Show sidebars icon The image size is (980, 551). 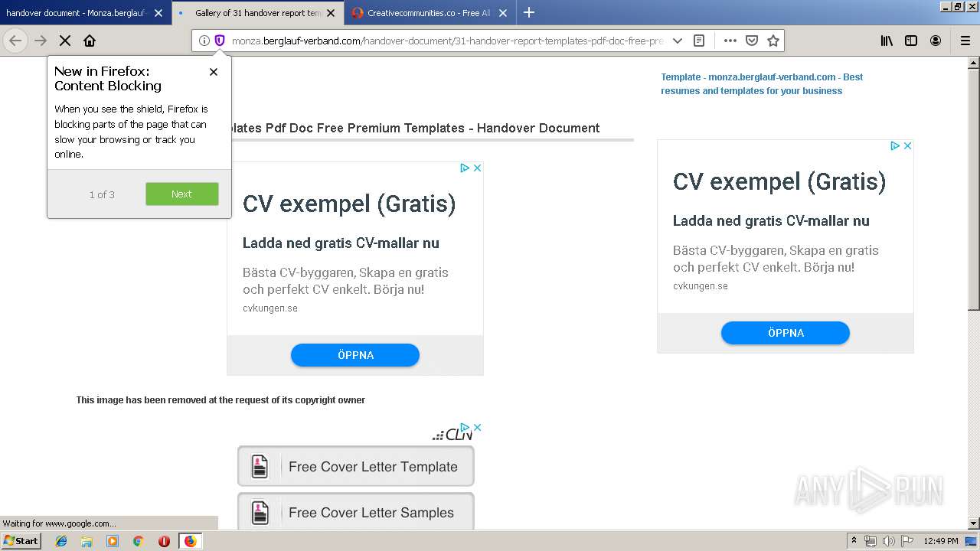click(x=911, y=41)
